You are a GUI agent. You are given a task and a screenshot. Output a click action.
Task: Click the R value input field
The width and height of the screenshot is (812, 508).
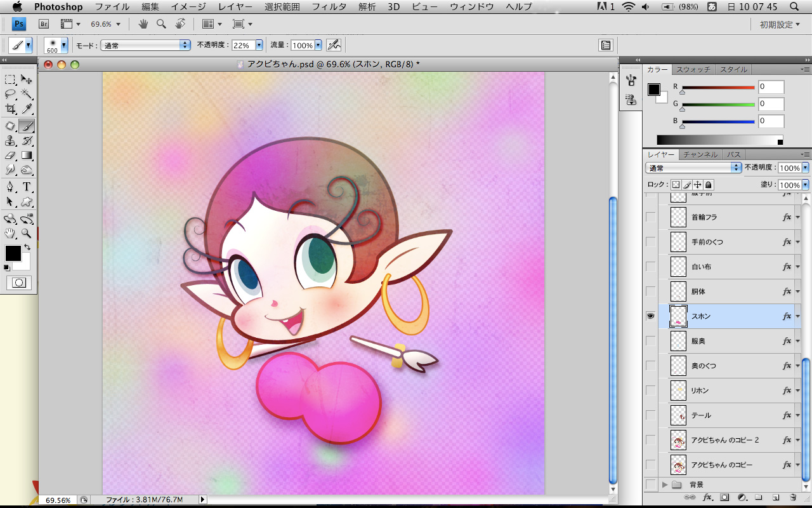771,87
